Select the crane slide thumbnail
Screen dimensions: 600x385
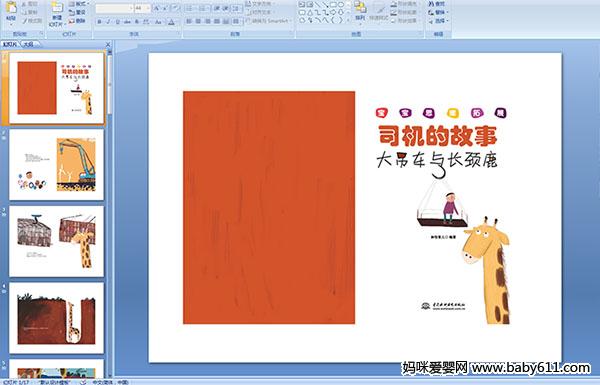57,165
